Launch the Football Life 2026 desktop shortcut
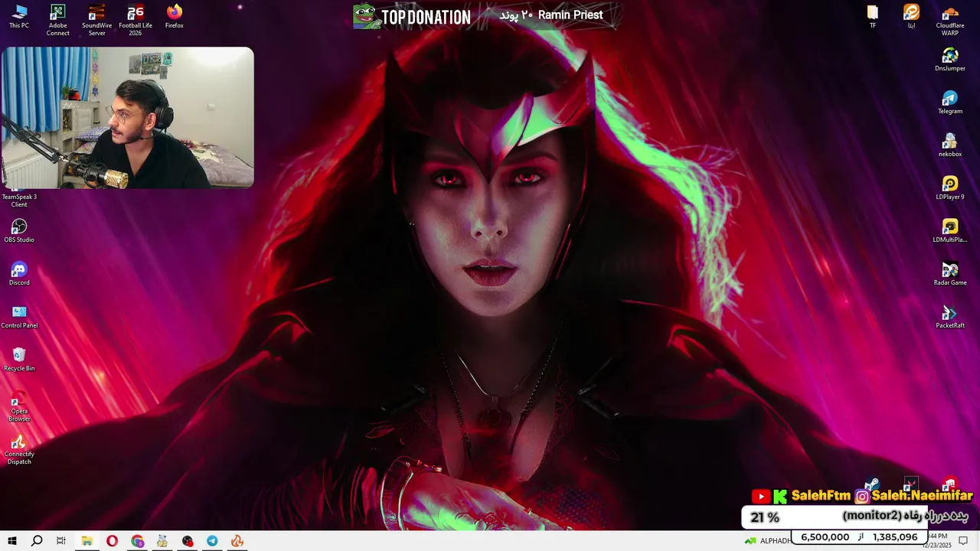This screenshot has width=980, height=551. [x=136, y=20]
